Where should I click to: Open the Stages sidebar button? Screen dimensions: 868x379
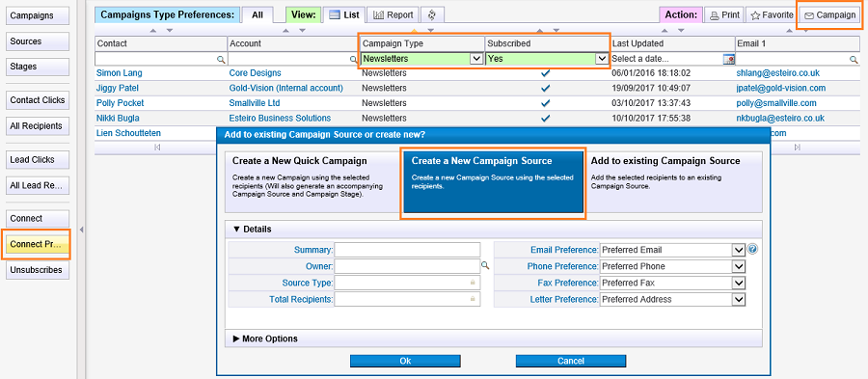(x=38, y=67)
